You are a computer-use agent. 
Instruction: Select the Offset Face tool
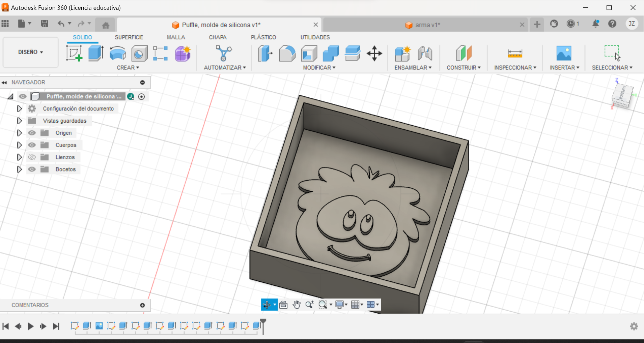[353, 53]
